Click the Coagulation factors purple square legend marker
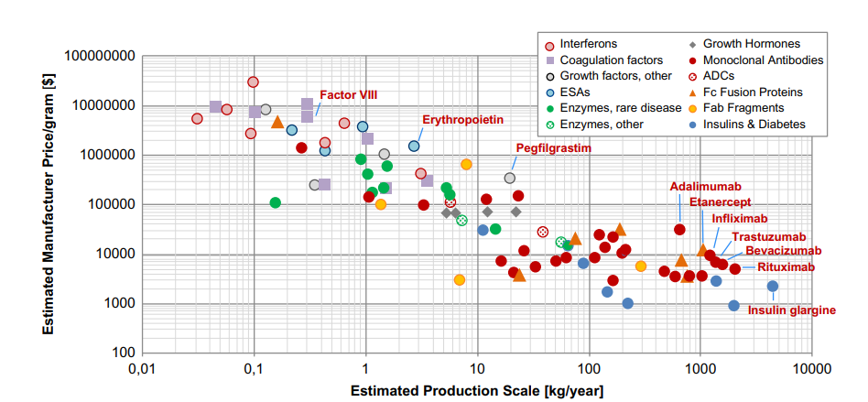Image resolution: width=868 pixels, height=402 pixels. pos(549,60)
